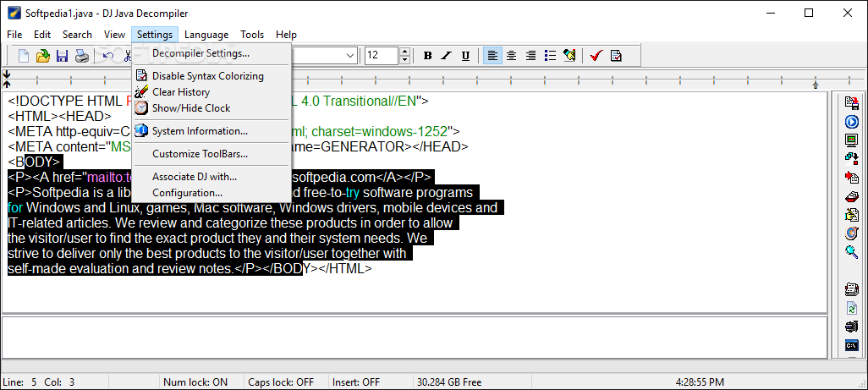Toggle the bullet list button
This screenshot has height=390, width=868.
[550, 55]
